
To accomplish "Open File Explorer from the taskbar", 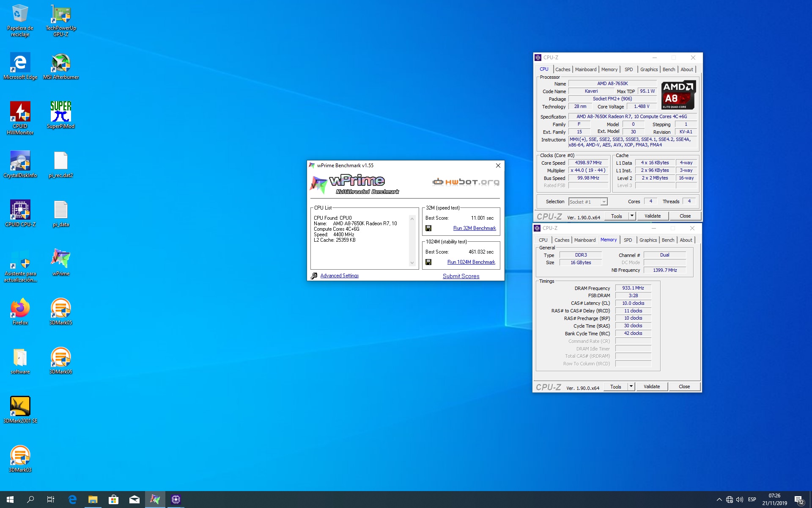I will pos(93,500).
